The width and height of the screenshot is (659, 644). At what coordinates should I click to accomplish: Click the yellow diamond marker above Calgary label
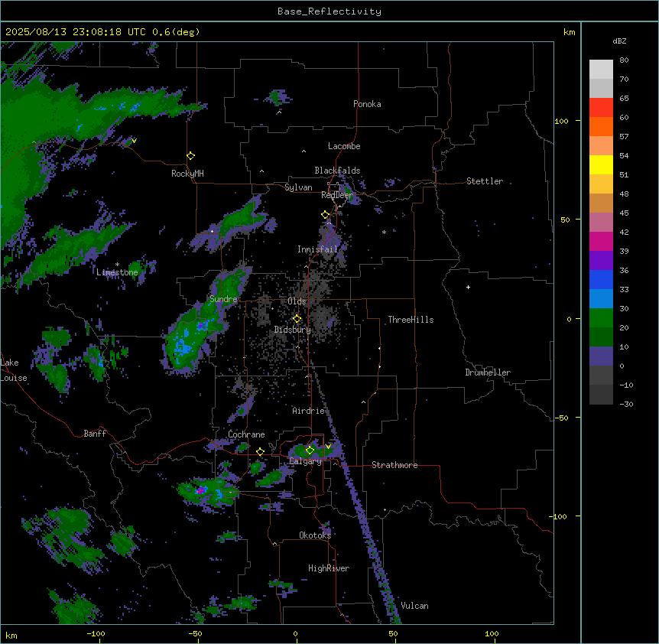310,450
